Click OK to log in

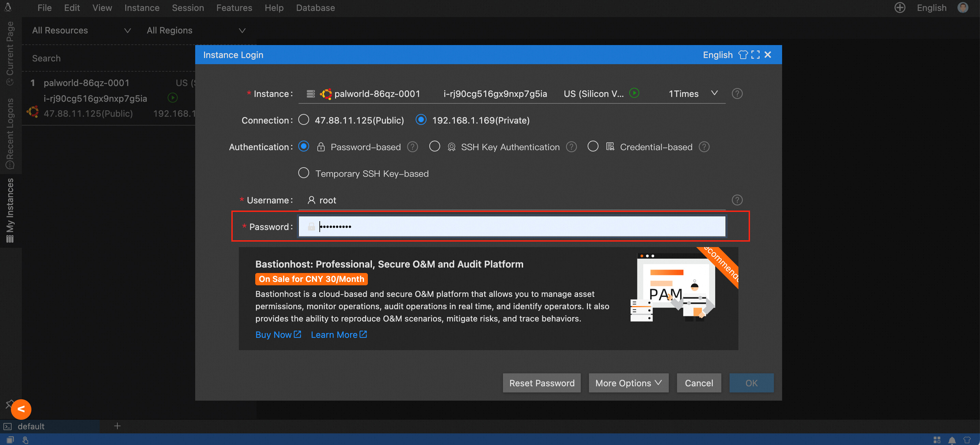(x=751, y=383)
